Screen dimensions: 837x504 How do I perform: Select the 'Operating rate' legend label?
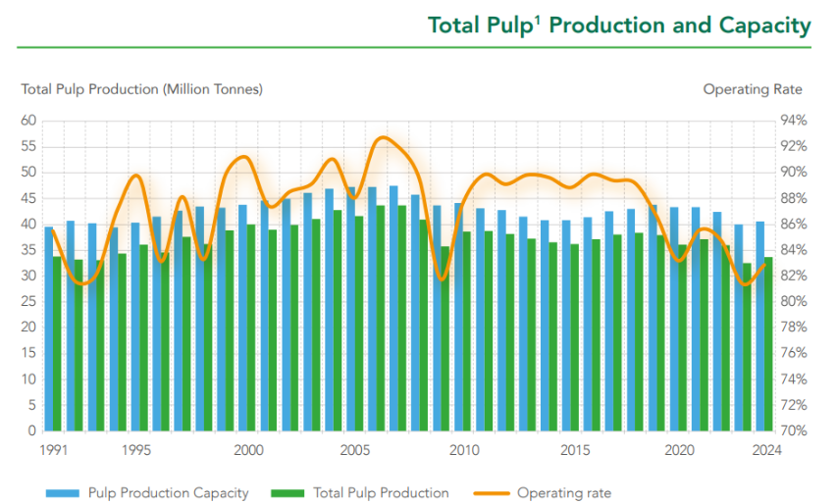[564, 493]
